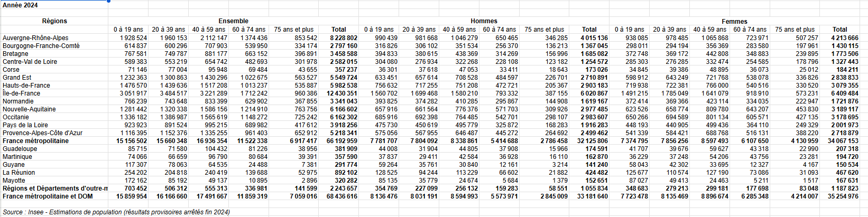Select the 'Hommes' group header
Image resolution: width=868 pixels, height=217 pixels.
[x=484, y=21]
